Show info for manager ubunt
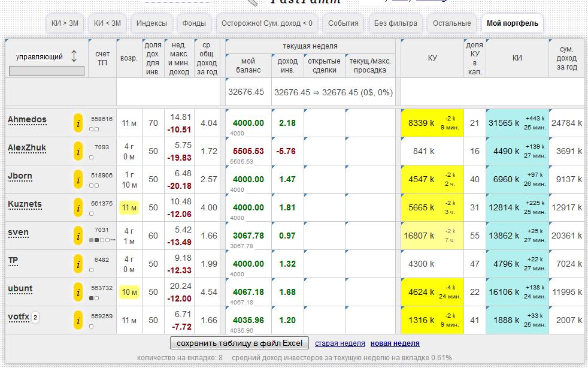The width and height of the screenshot is (588, 368). click(x=78, y=292)
